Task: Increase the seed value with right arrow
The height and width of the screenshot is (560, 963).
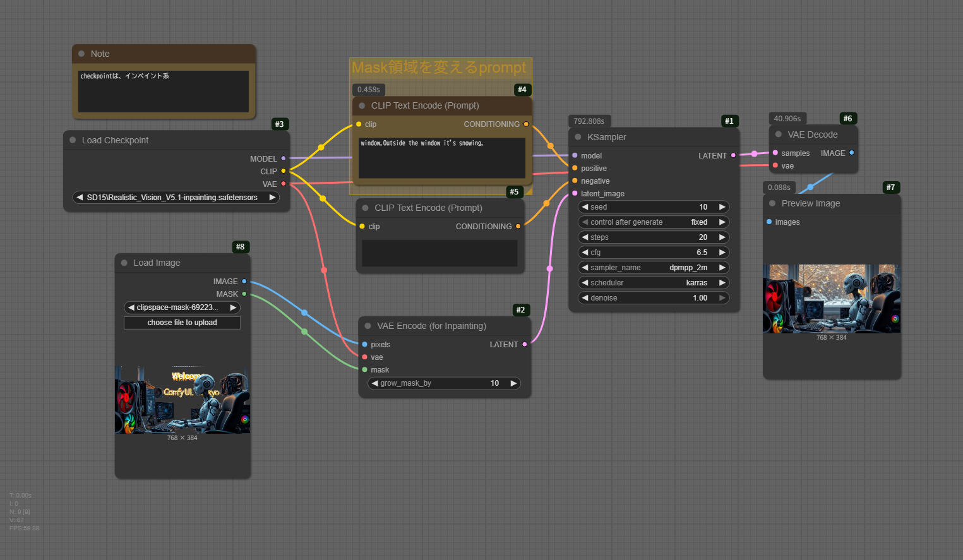Action: (x=722, y=207)
